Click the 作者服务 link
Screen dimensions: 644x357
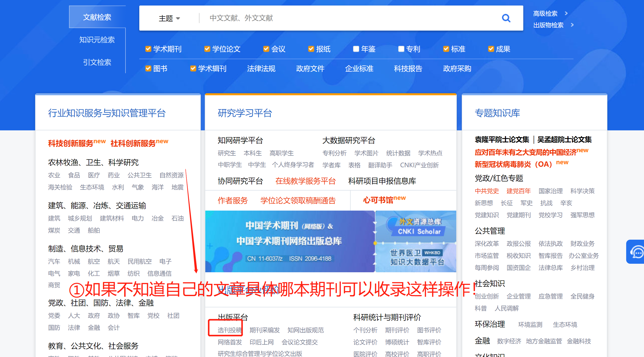pyautogui.click(x=233, y=200)
